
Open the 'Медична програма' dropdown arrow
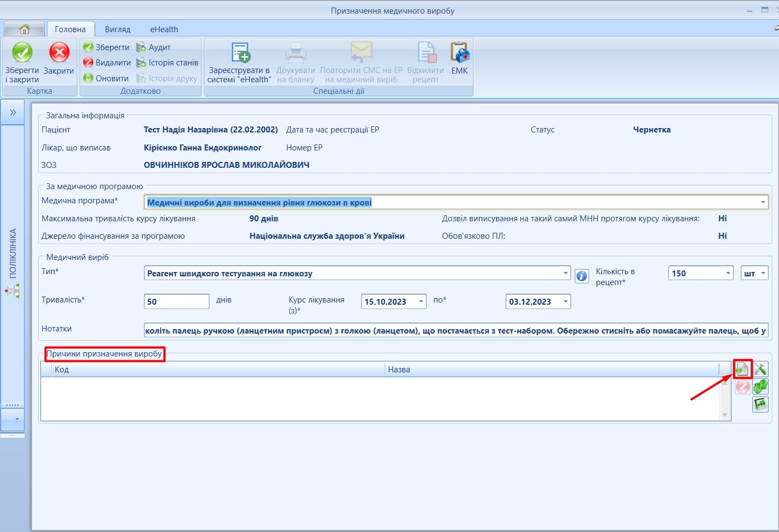(763, 202)
